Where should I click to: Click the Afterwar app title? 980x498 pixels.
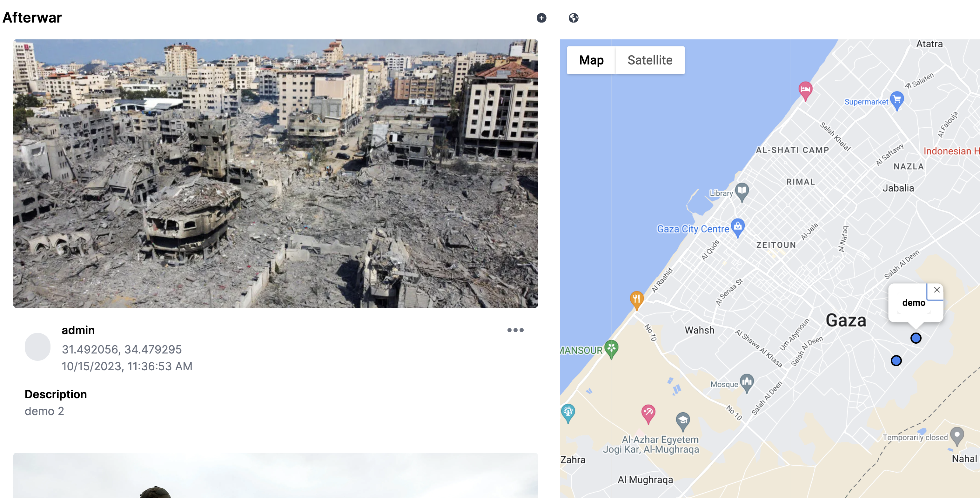32,17
